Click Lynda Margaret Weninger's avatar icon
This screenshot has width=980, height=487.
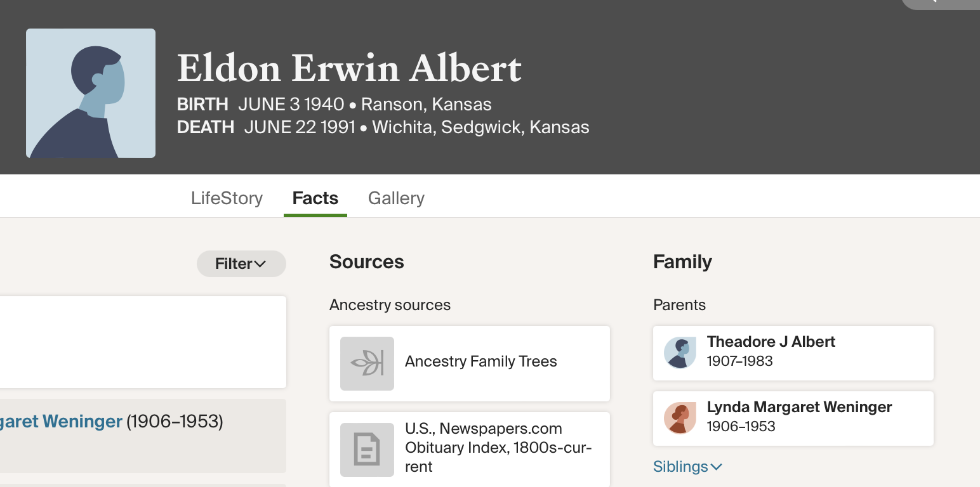680,418
